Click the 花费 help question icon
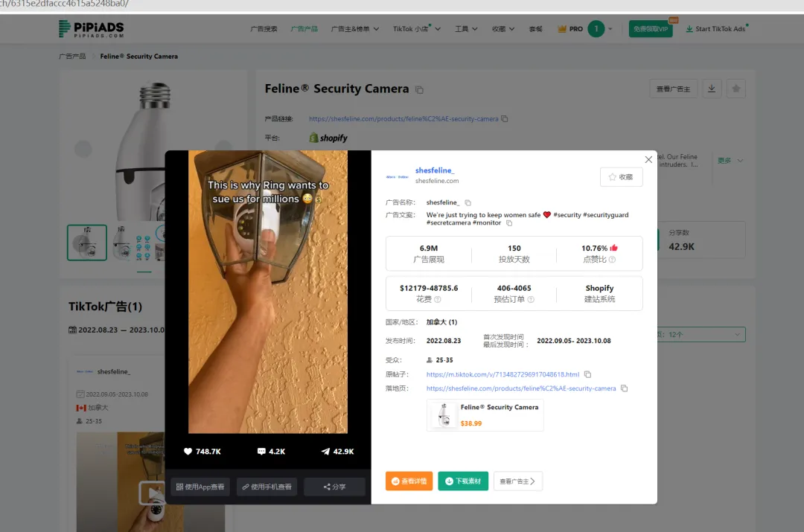Viewport: 804px width, 532px height. coord(438,299)
